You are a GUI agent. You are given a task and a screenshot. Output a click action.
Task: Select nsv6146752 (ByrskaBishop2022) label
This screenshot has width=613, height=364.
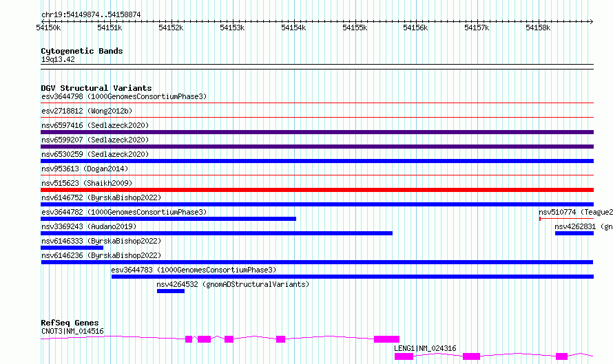pyautogui.click(x=101, y=197)
